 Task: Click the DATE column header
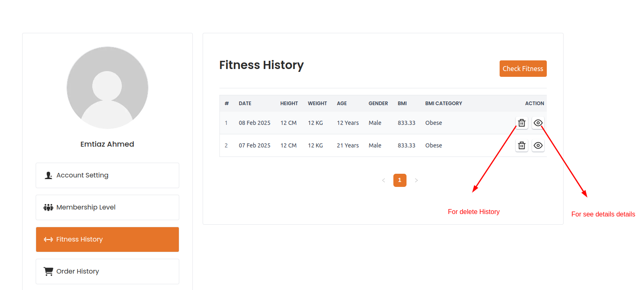tap(245, 104)
